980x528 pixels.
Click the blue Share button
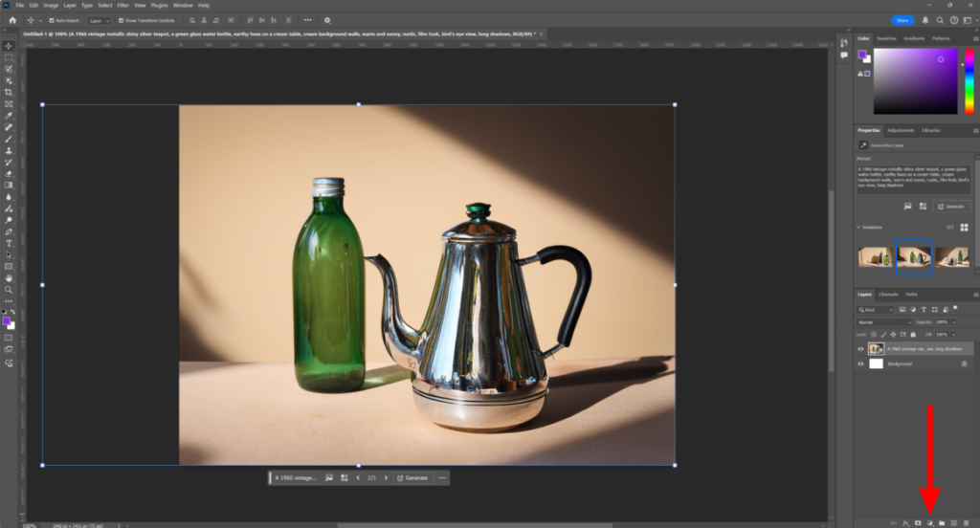tap(902, 20)
